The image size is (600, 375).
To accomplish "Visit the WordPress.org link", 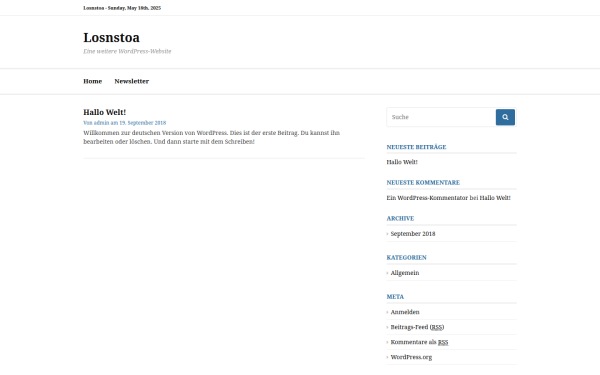I will tap(411, 357).
